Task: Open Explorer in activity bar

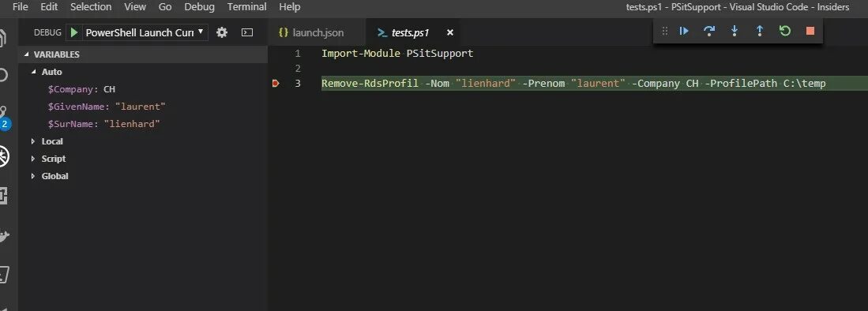Action: [x=3, y=38]
